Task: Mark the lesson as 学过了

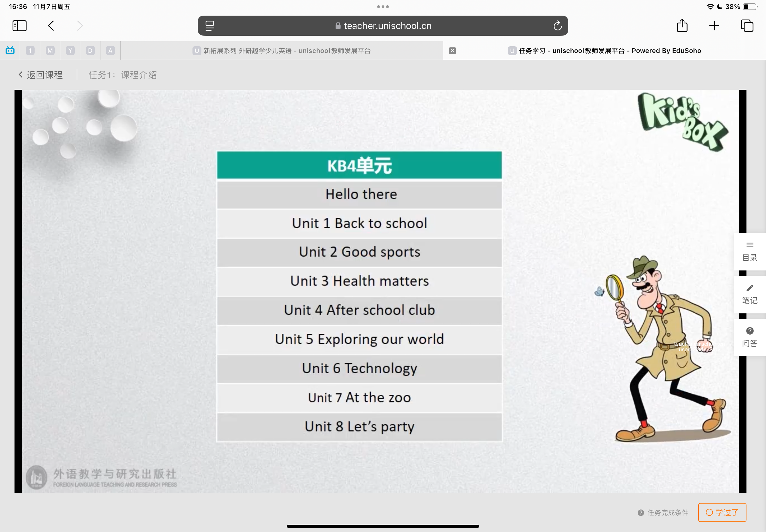Action: (722, 512)
